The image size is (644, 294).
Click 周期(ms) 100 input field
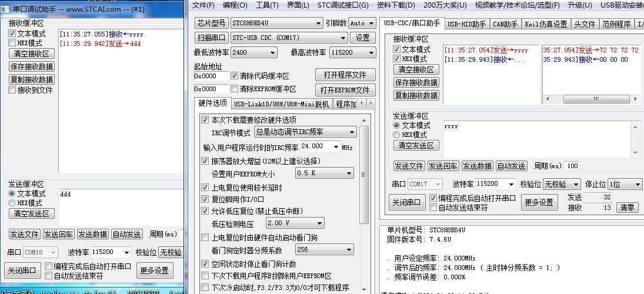pyautogui.click(x=571, y=166)
